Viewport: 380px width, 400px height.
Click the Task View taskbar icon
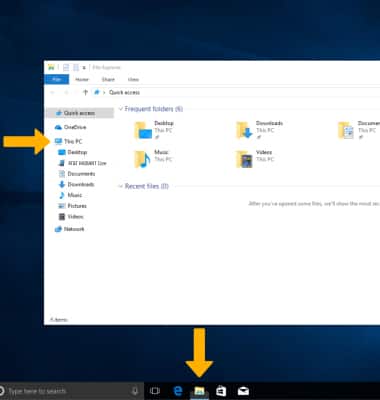click(155, 391)
